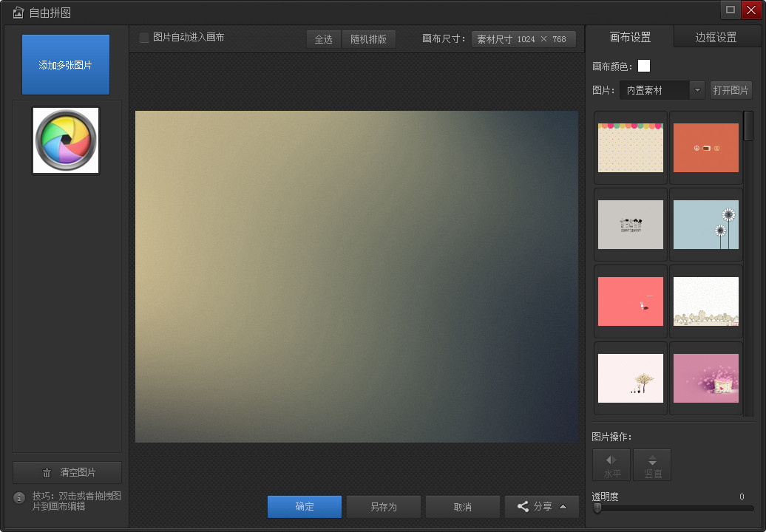The width and height of the screenshot is (766, 532).
Task: Click the blue 确定 button
Action: click(x=305, y=507)
